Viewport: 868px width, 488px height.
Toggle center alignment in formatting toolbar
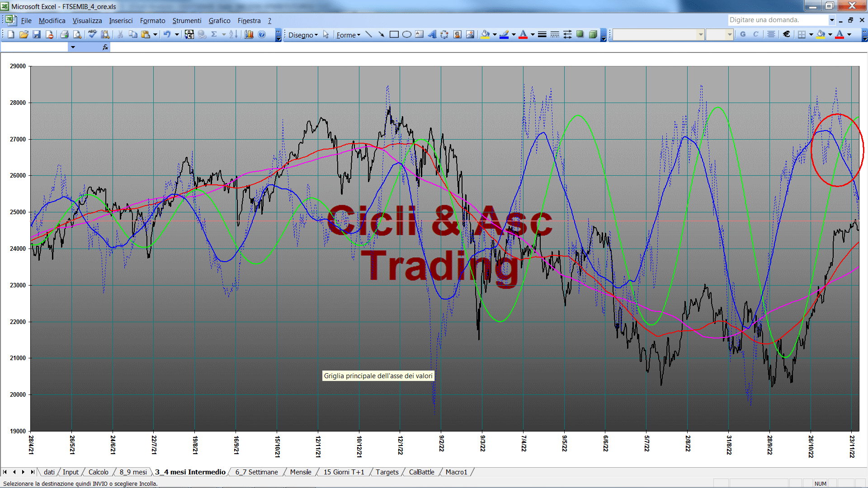pos(771,34)
